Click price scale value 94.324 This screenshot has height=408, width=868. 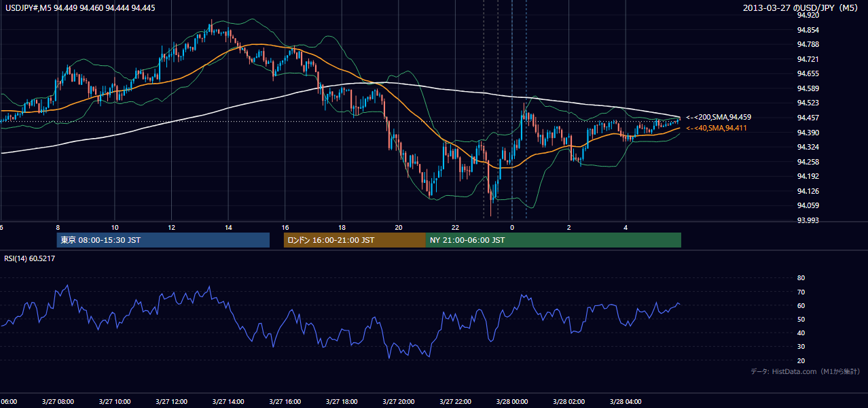[808, 147]
